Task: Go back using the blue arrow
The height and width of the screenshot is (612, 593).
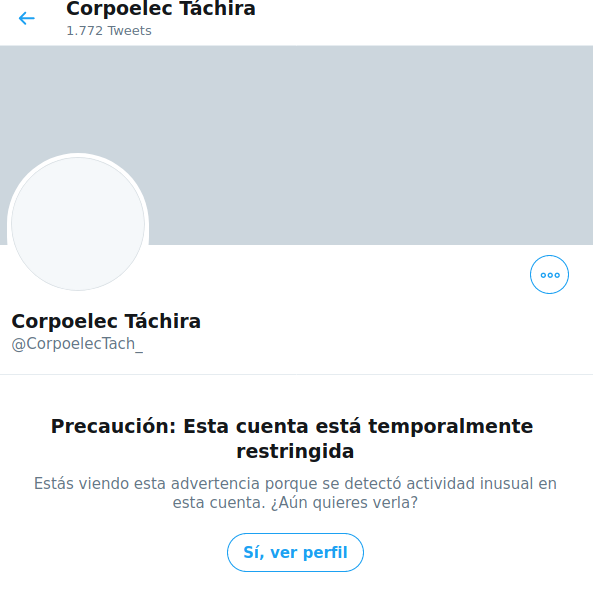Action: tap(27, 18)
